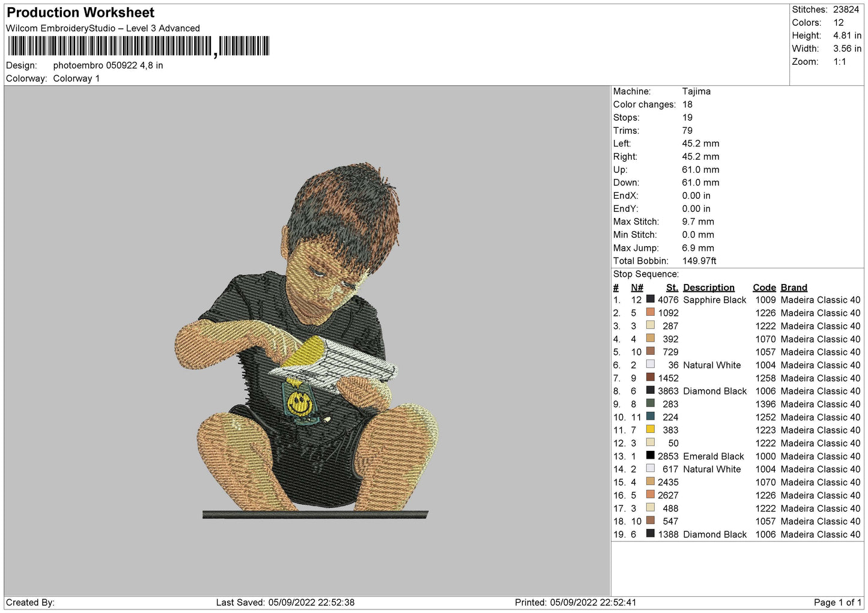Select the yellow swatch beside 383 stitches
The height and width of the screenshot is (613, 868).
coord(650,429)
